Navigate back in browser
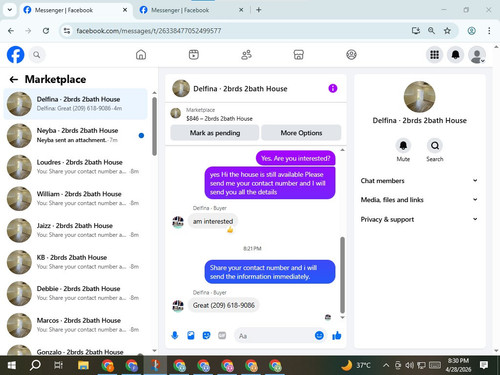 point(11,31)
